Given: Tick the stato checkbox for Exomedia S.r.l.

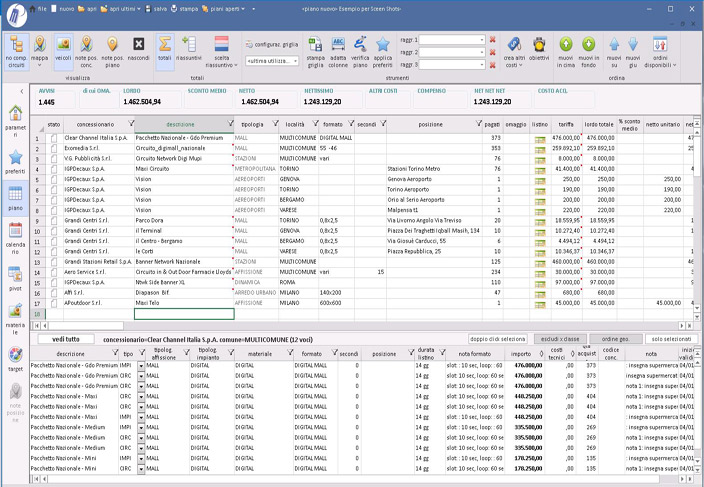Looking at the screenshot, I should point(54,147).
